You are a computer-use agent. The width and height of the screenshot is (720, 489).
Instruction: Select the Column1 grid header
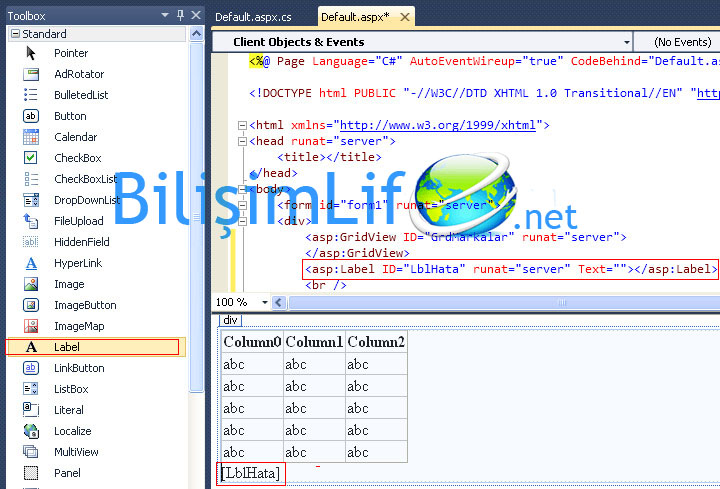click(x=314, y=342)
